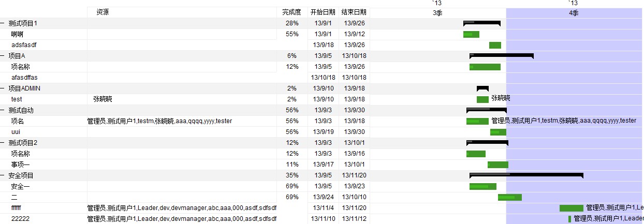Viewport: 644px width, 224px height.
Task: Collapse the 项目A project group
Action: [2, 56]
